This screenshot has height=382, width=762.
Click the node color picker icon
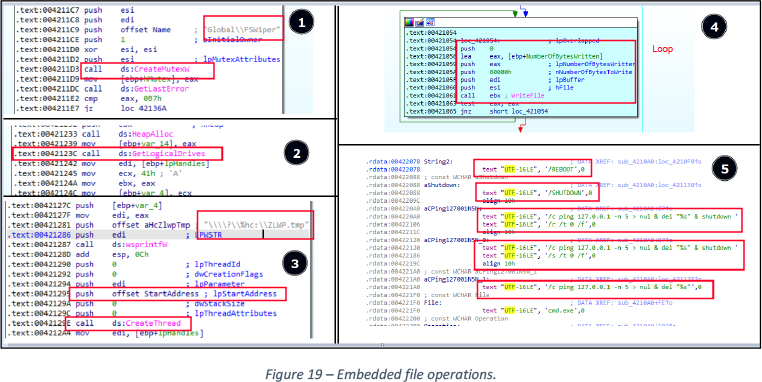point(409,22)
